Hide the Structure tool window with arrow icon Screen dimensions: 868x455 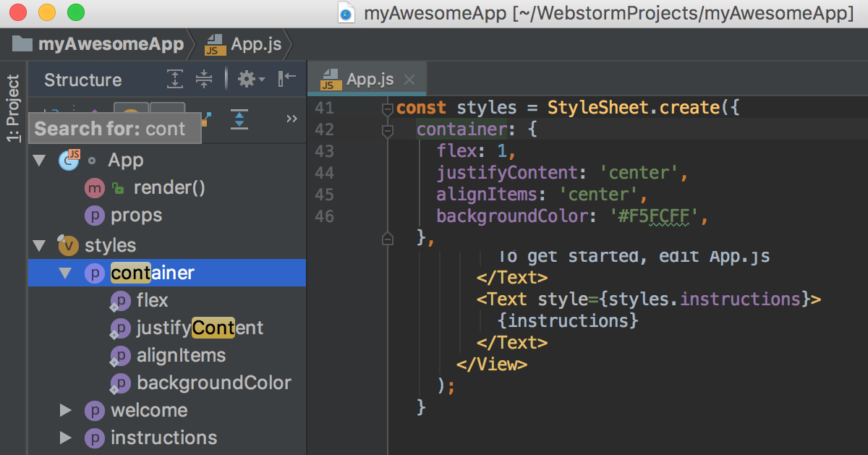(287, 79)
